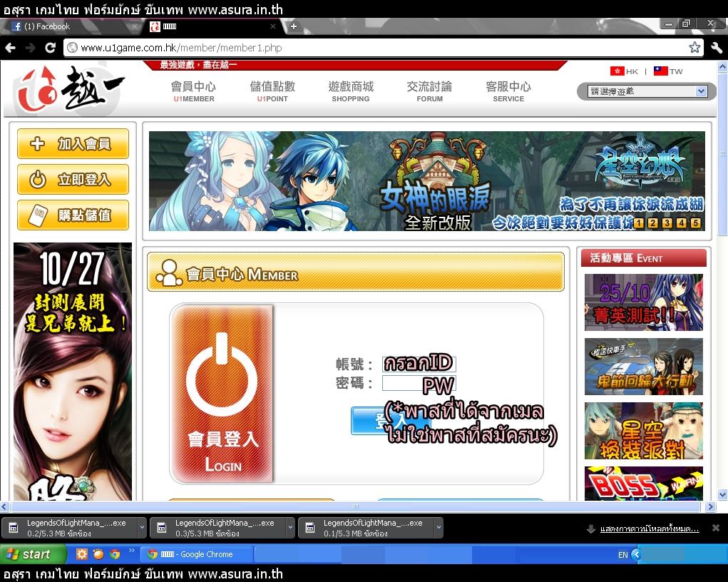Expand the hidden system tray icons
This screenshot has width=728, height=582.
[636, 554]
